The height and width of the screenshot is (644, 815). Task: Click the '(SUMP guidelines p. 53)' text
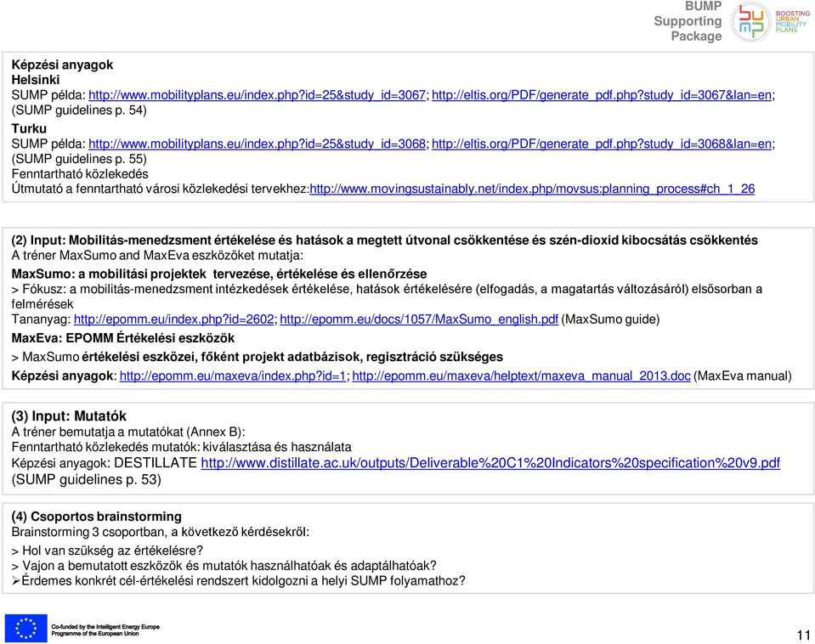coord(87,479)
